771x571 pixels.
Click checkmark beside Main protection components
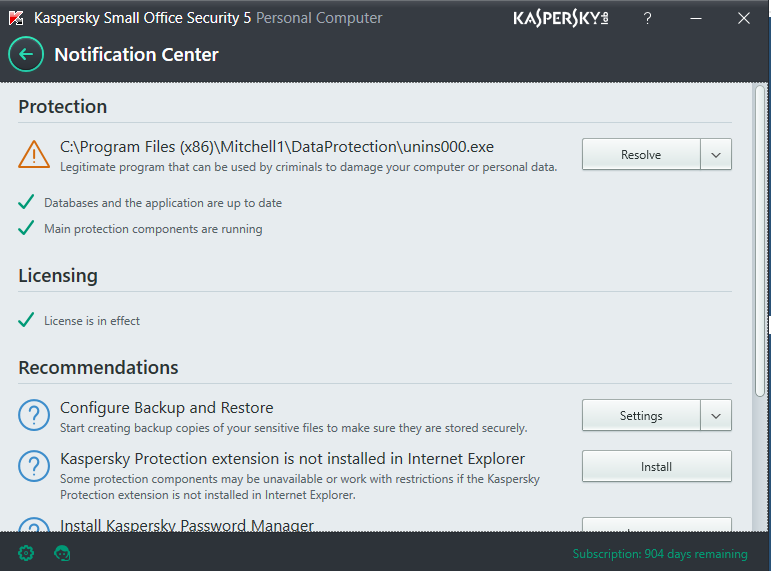[26, 228]
